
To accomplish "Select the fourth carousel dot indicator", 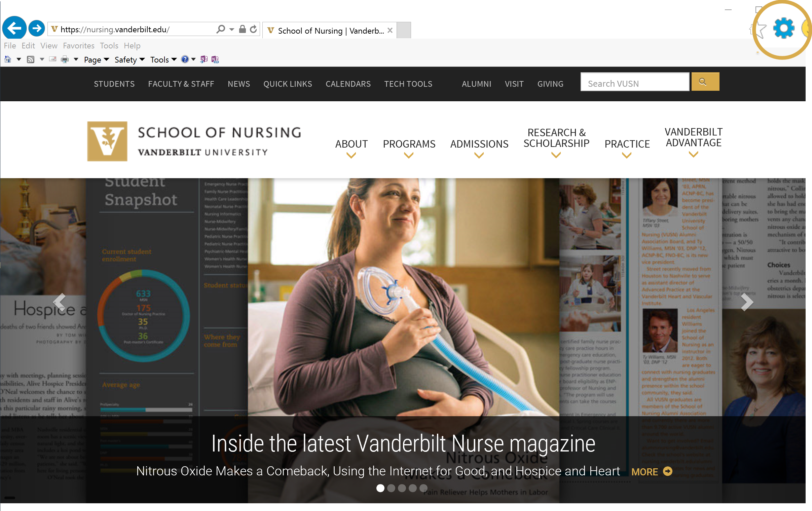I will [x=412, y=488].
